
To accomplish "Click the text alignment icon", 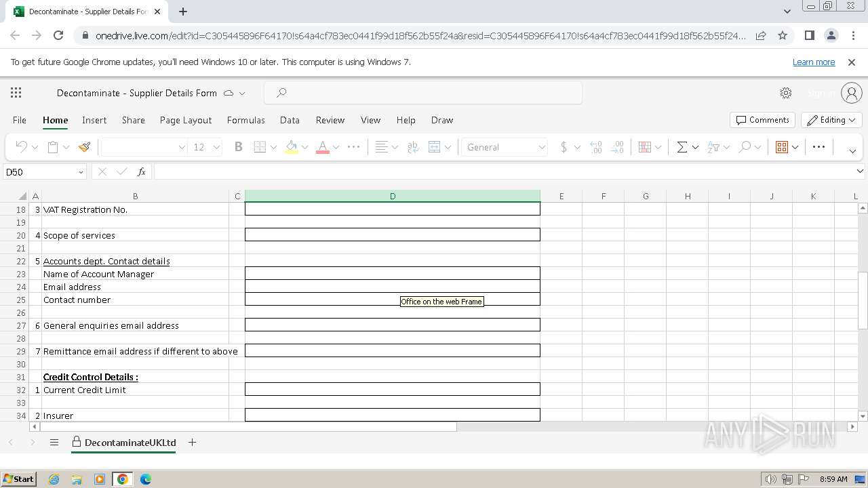I will click(x=382, y=147).
